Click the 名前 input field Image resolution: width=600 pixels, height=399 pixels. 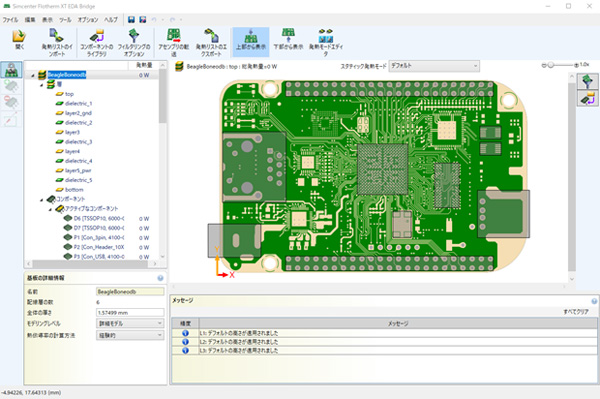(x=130, y=292)
